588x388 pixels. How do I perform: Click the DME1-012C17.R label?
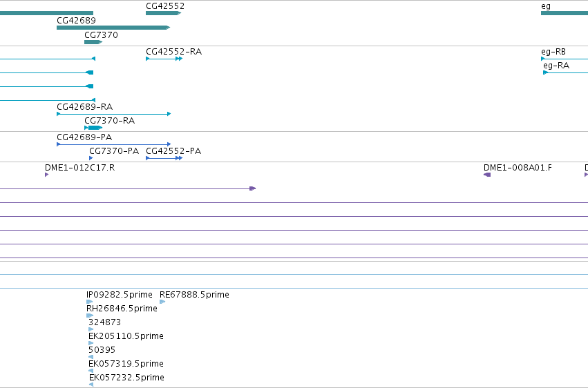80,167
